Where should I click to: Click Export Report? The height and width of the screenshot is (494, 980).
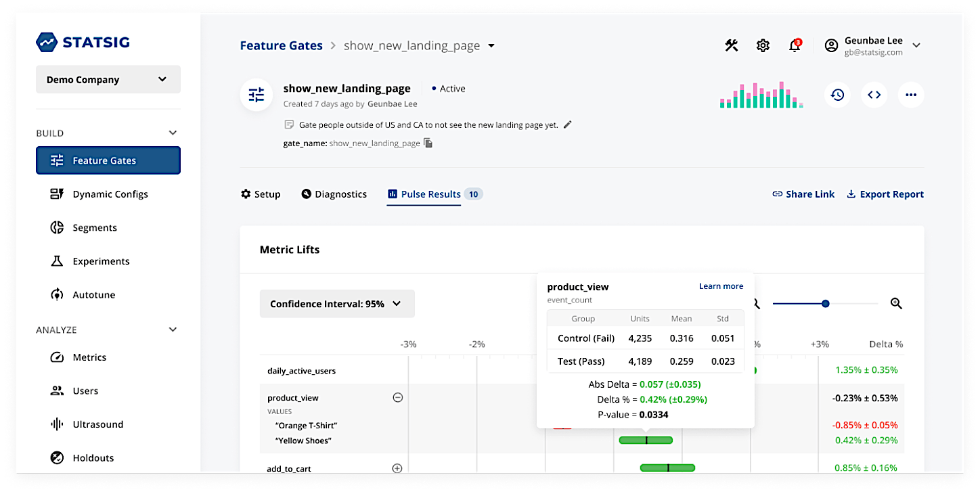click(x=885, y=194)
